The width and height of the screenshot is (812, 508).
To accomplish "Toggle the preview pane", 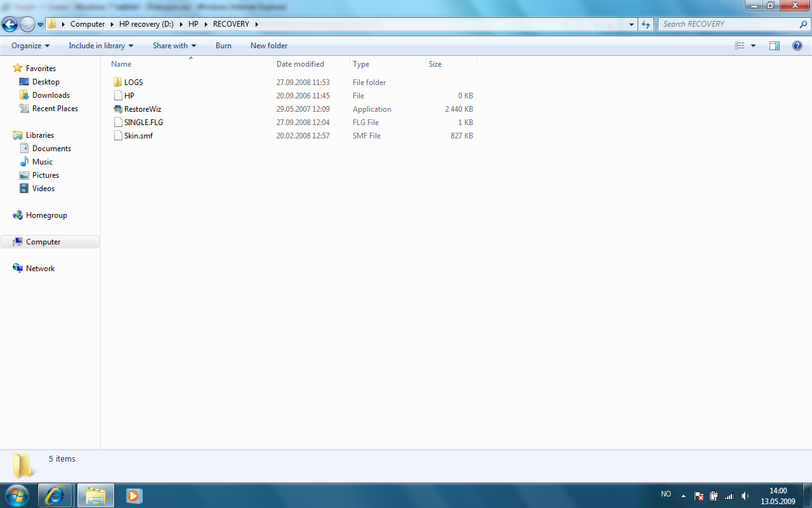I will (x=775, y=46).
